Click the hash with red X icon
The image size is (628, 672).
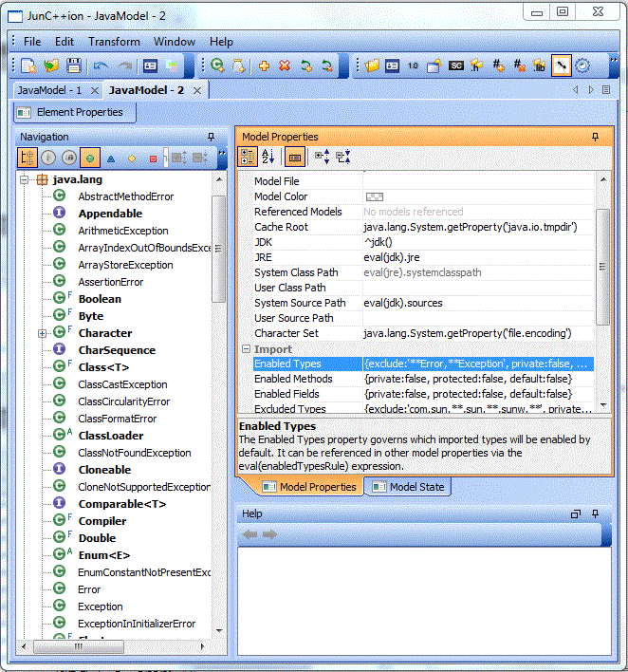click(x=519, y=65)
